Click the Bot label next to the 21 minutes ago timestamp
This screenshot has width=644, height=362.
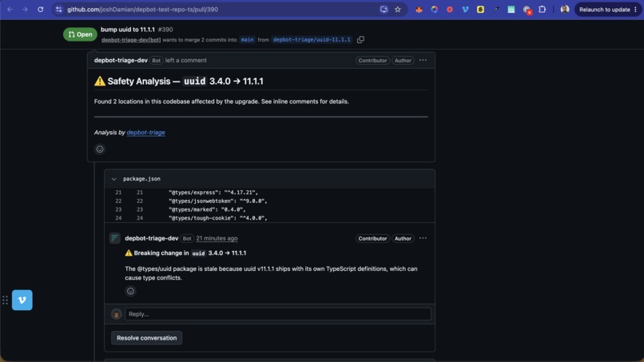click(x=187, y=238)
